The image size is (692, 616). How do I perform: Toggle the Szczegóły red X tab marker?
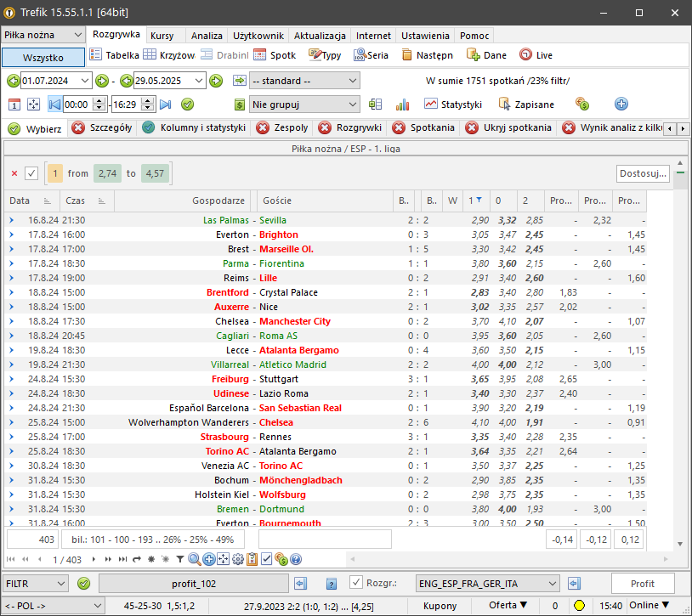[78, 128]
